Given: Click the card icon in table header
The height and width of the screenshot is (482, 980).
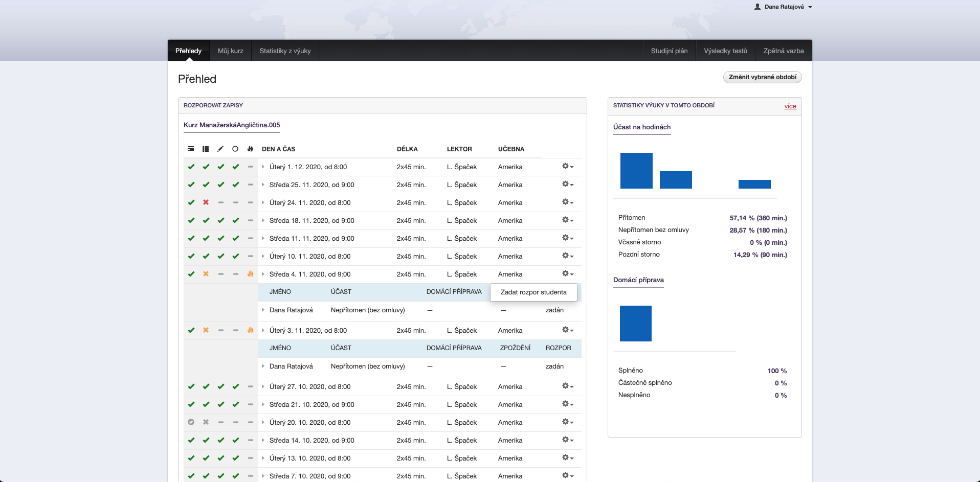Looking at the screenshot, I should point(191,149).
